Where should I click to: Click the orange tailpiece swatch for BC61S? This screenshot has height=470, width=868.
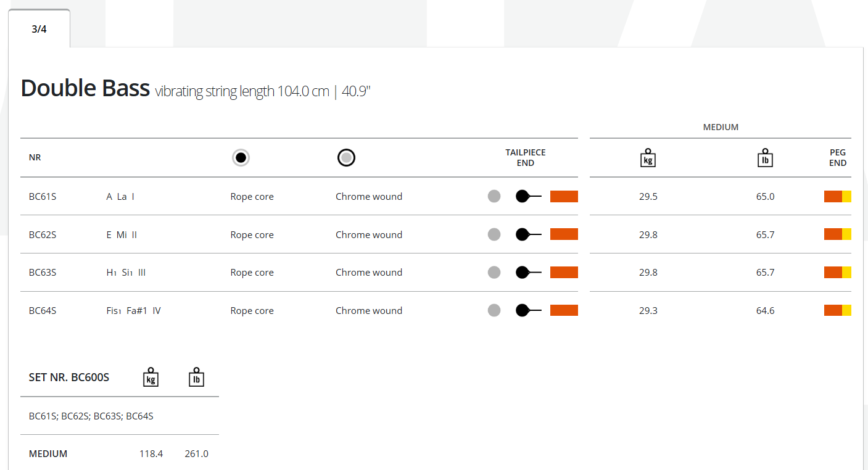564,197
